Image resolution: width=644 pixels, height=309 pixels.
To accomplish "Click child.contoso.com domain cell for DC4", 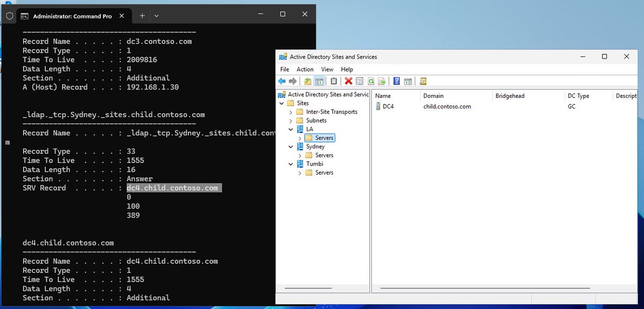I will pyautogui.click(x=447, y=106).
